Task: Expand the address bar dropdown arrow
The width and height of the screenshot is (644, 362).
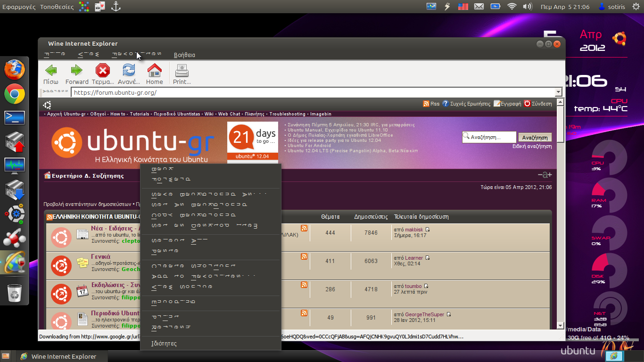Action: [x=559, y=92]
